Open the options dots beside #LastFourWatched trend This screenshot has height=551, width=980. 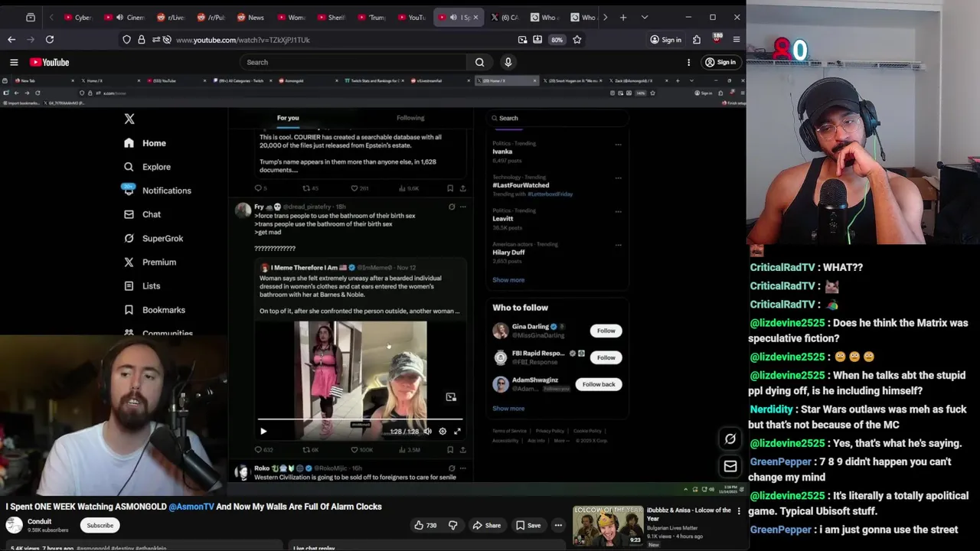pos(618,178)
